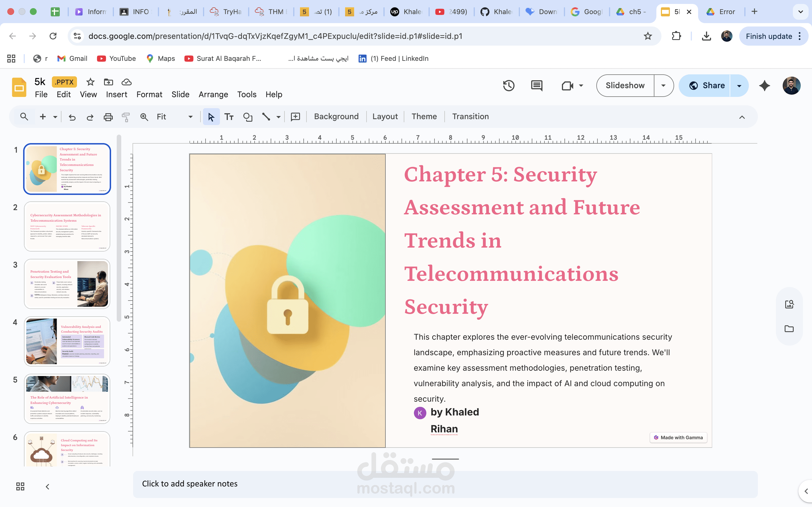This screenshot has width=812, height=507.
Task: Click the Add comment toolbar icon
Action: pyautogui.click(x=295, y=117)
